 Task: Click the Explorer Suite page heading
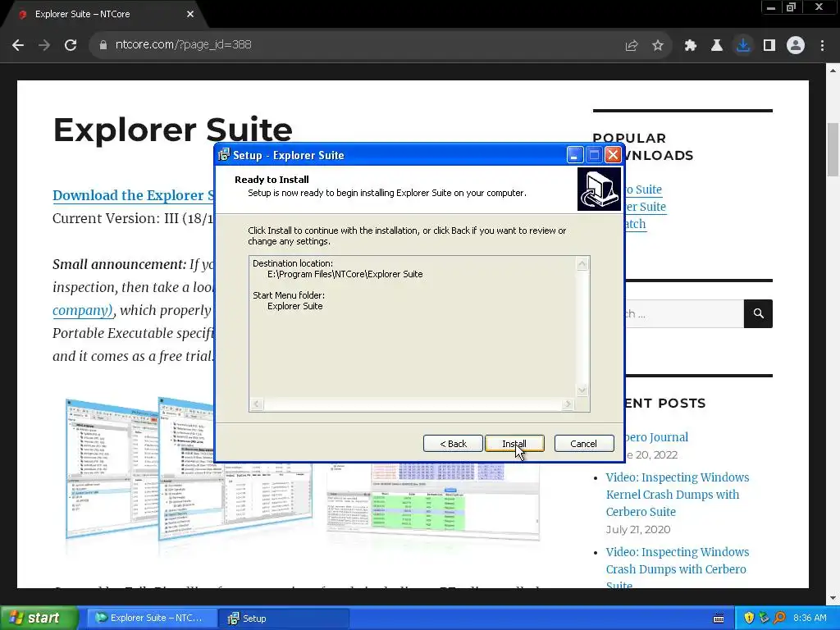[x=172, y=130]
